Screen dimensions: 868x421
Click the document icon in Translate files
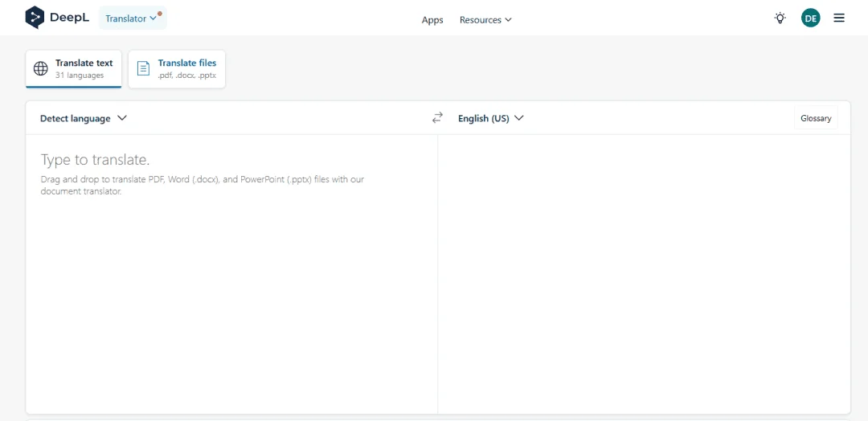pos(143,68)
